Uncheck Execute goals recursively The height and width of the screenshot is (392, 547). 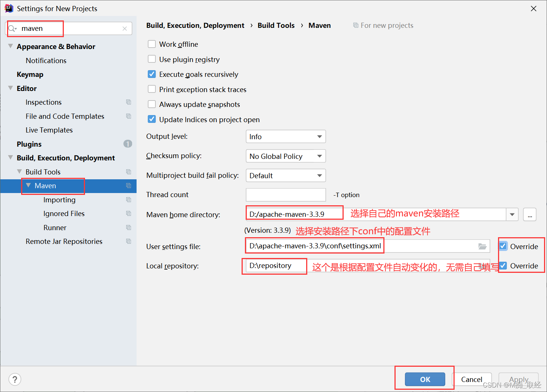pyautogui.click(x=152, y=74)
